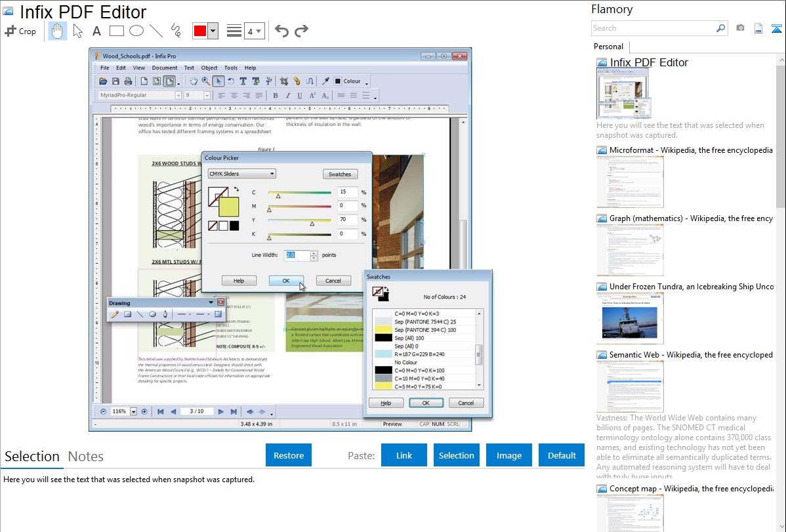Image resolution: width=786 pixels, height=532 pixels.
Task: Click the red annotation color swatch
Action: click(x=200, y=31)
